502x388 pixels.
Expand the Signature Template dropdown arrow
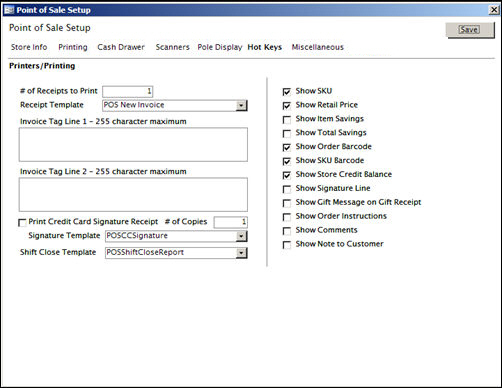(x=241, y=236)
